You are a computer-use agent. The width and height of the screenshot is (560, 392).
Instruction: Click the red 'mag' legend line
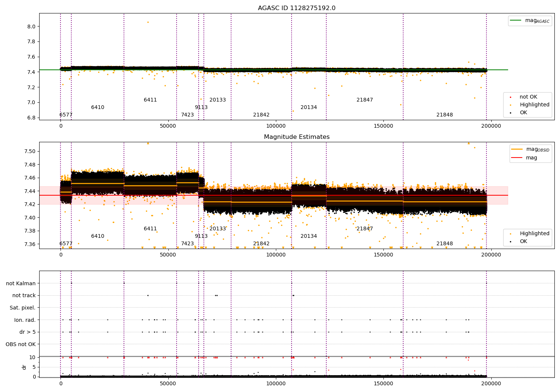pyautogui.click(x=517, y=158)
